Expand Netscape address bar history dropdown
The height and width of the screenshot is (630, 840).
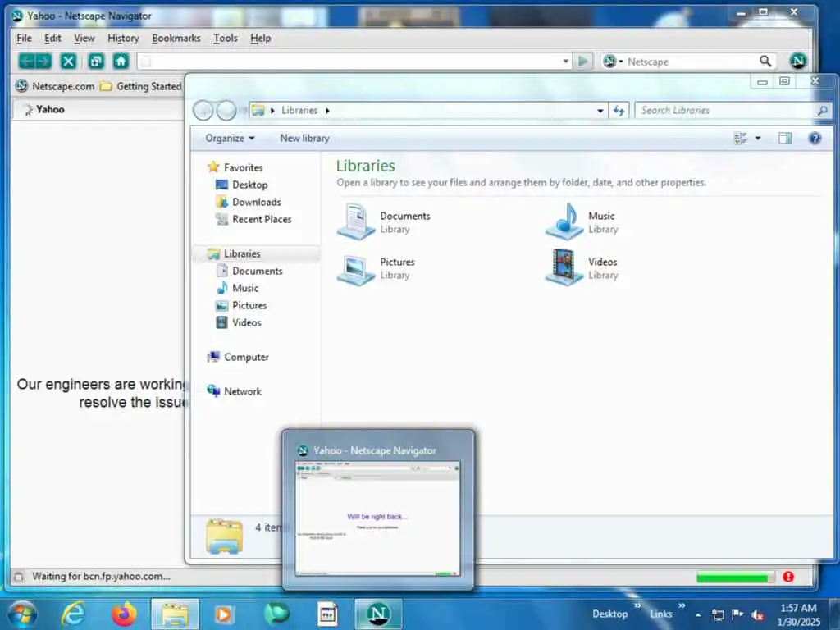click(x=566, y=62)
